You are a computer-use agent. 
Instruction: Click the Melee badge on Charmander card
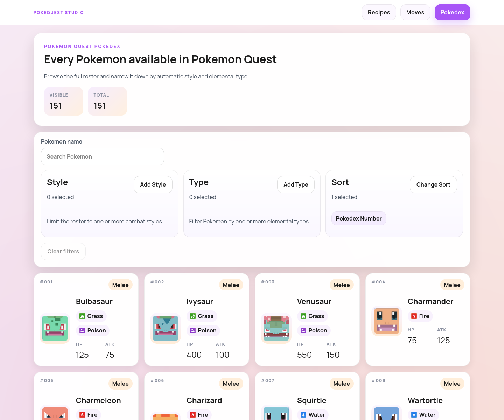(x=452, y=285)
